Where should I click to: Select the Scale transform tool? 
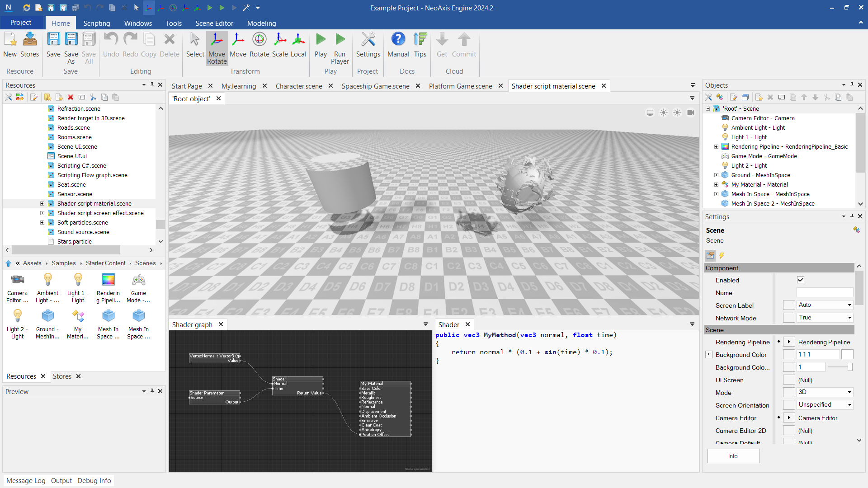279,45
